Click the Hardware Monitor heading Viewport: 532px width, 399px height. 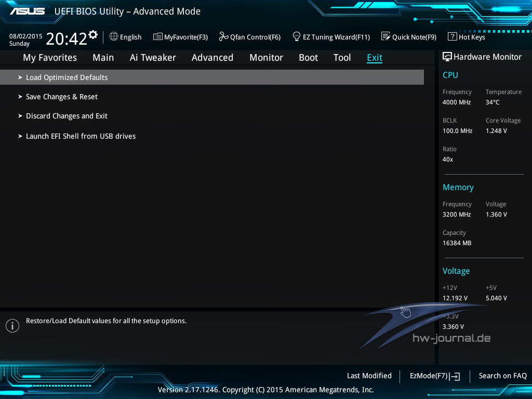click(487, 57)
